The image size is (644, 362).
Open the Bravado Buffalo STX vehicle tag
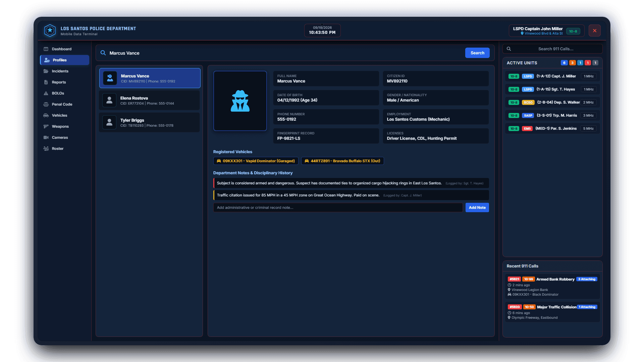[x=342, y=161]
